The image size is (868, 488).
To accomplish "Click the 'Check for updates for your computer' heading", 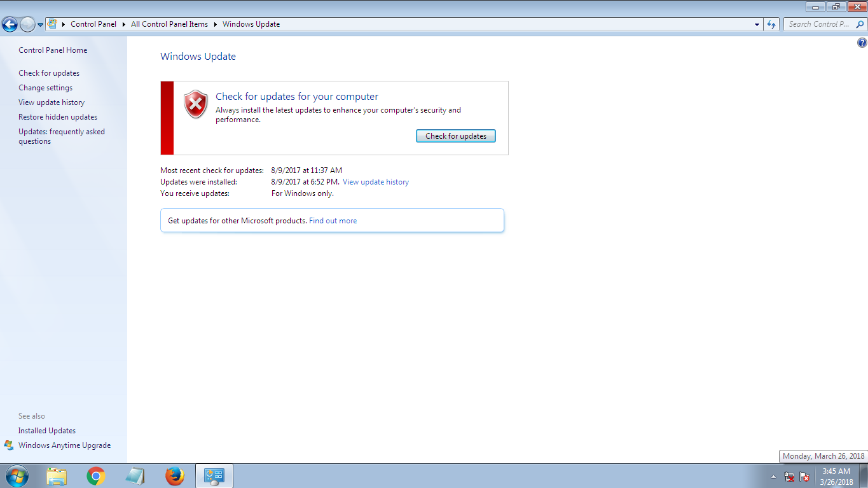I will tap(297, 97).
